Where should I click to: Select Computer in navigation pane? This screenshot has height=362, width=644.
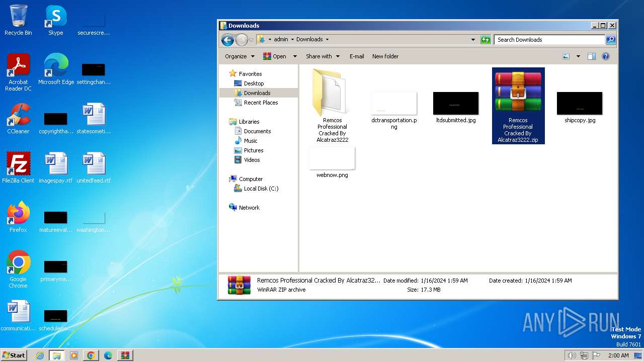(251, 179)
